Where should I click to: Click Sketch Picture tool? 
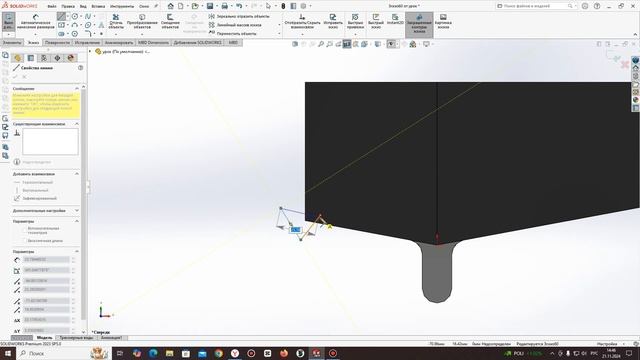[443, 21]
